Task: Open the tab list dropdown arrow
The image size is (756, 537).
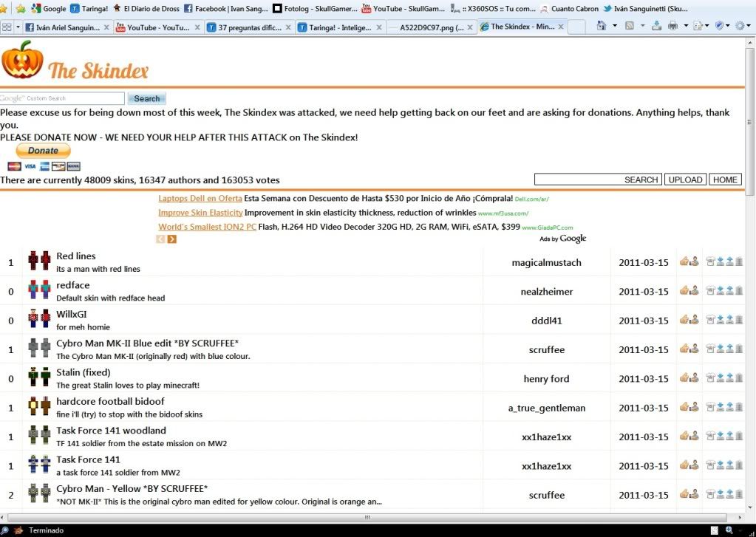Action: coord(18,27)
